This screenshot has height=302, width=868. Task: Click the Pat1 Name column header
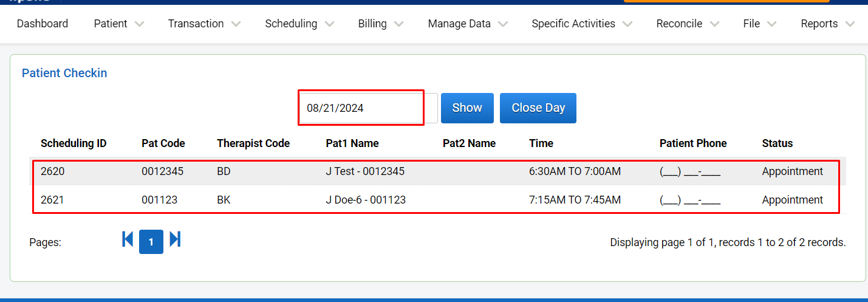[352, 143]
